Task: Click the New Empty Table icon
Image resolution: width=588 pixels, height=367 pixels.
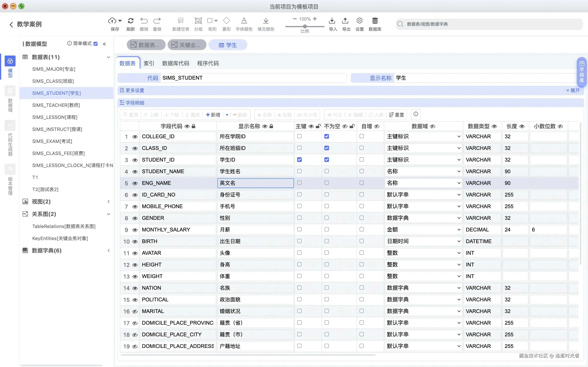Action: click(x=180, y=21)
